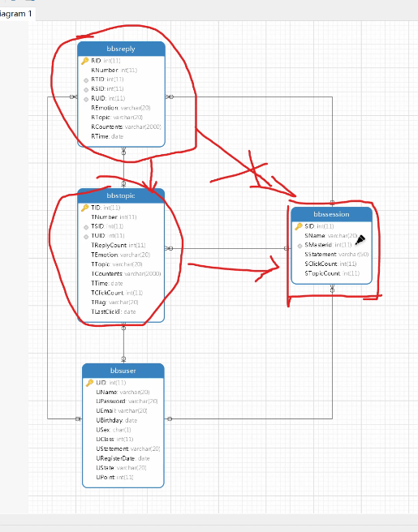Click the diamond icon beside SMasterid

[x=299, y=246]
